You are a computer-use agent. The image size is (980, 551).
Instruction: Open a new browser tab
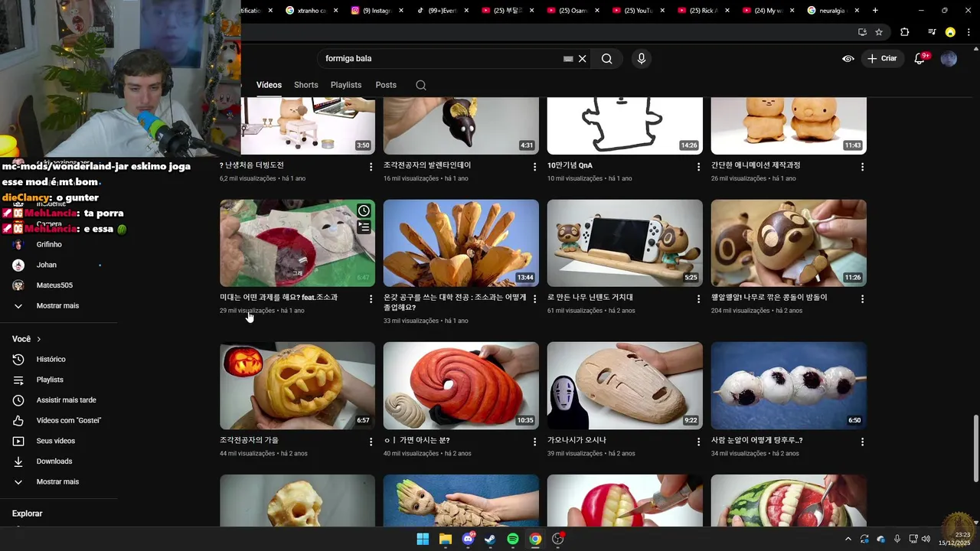click(875, 10)
